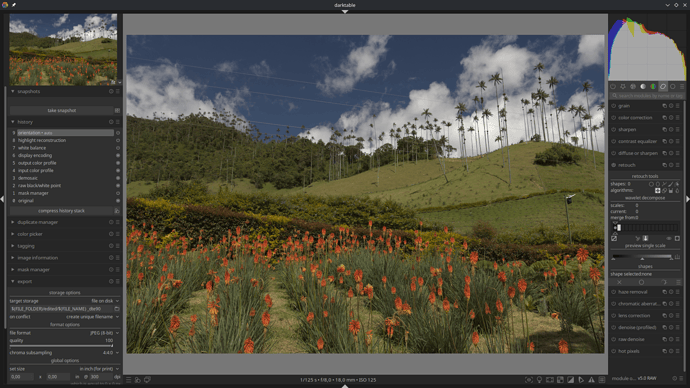
Task: Toggle display wavelet scale button
Action: point(614,238)
